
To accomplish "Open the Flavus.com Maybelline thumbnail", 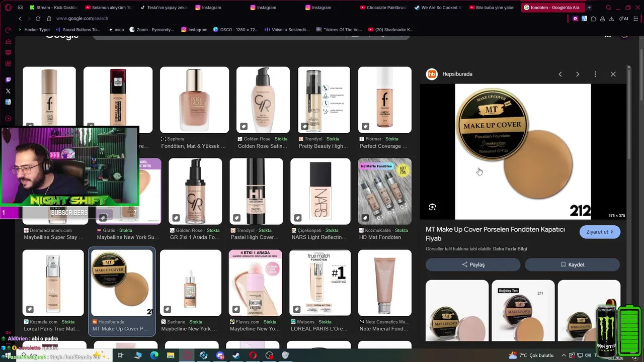I will click(256, 283).
